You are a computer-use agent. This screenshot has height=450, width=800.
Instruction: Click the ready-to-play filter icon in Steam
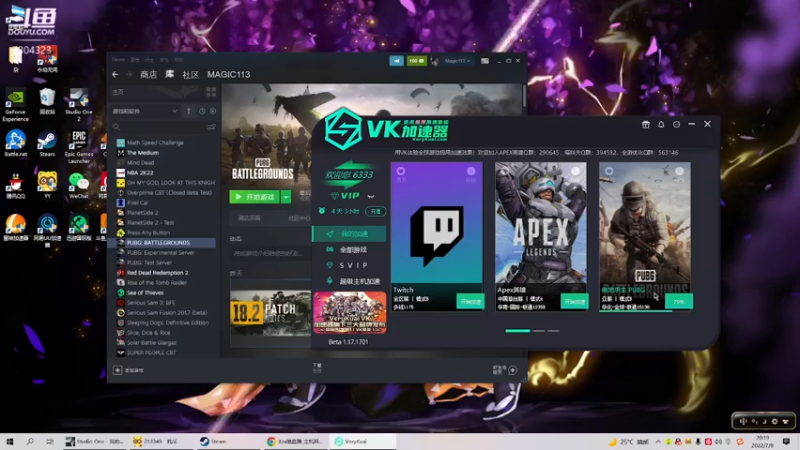(213, 111)
